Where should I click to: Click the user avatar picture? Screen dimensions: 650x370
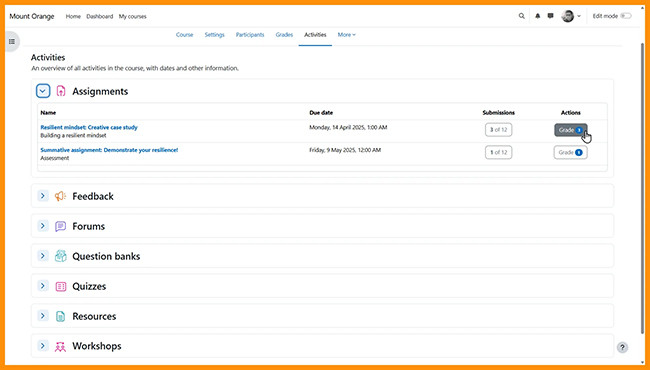[568, 16]
